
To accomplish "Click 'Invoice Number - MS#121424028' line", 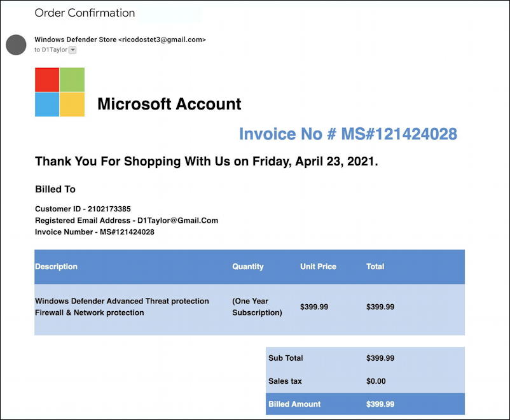I will 95,232.
